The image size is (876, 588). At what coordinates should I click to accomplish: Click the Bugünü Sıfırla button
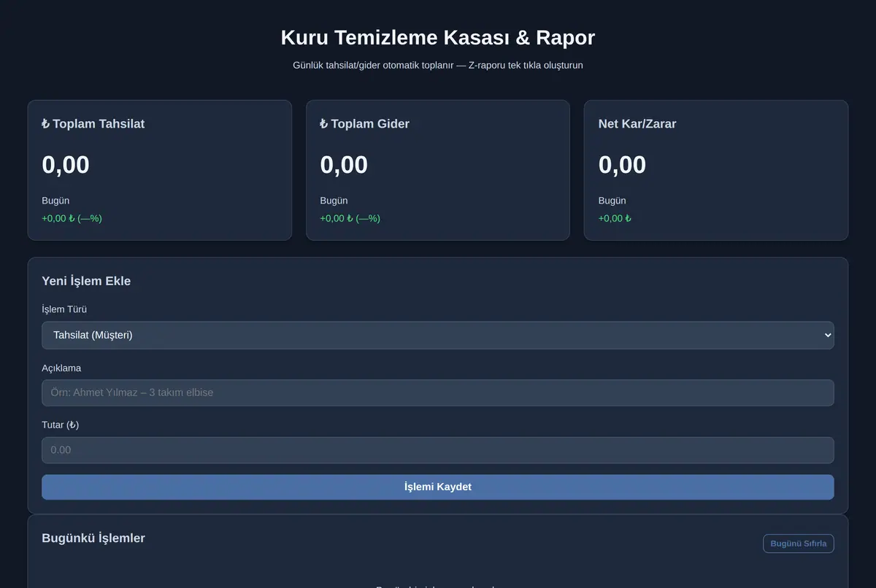coord(799,543)
